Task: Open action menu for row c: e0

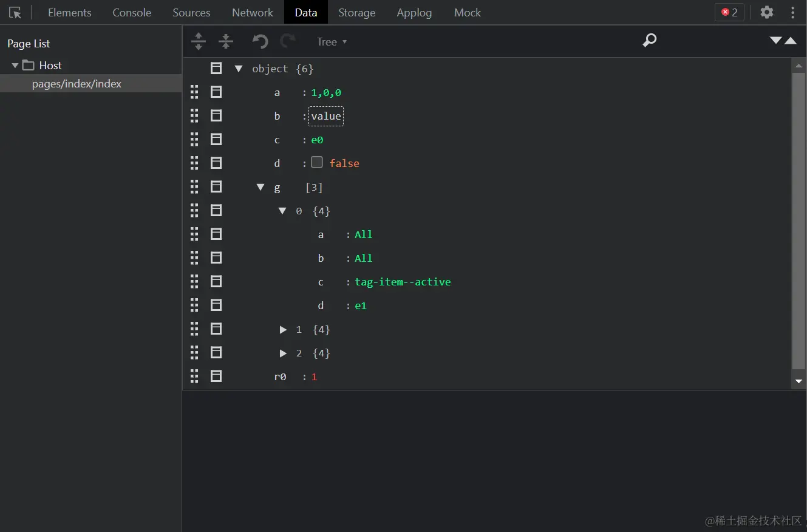Action: (x=216, y=139)
